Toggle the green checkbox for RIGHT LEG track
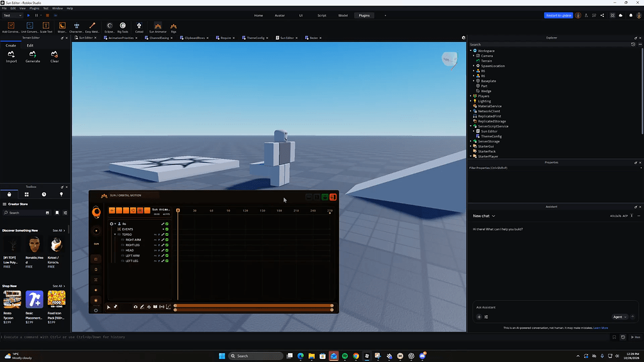 [x=167, y=245]
